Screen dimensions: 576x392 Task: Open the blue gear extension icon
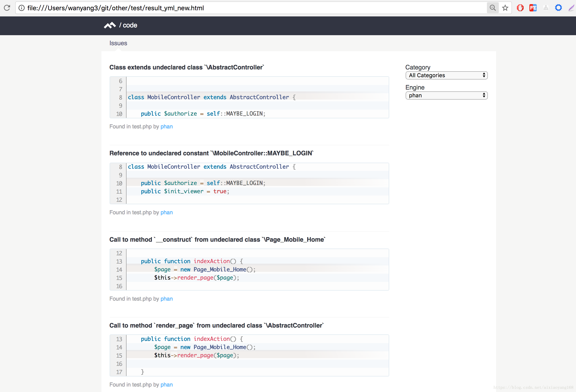point(558,8)
